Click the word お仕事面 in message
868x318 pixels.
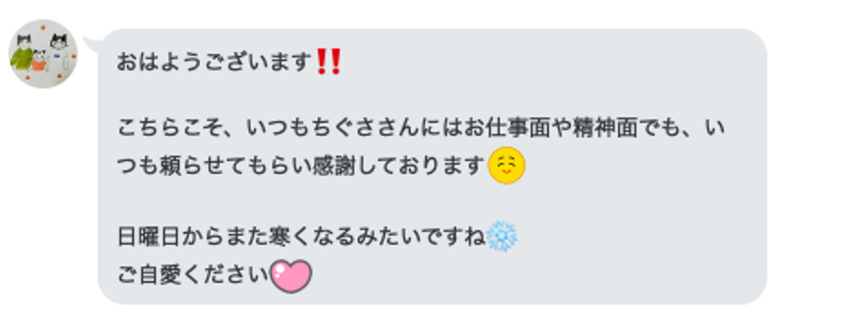click(506, 128)
